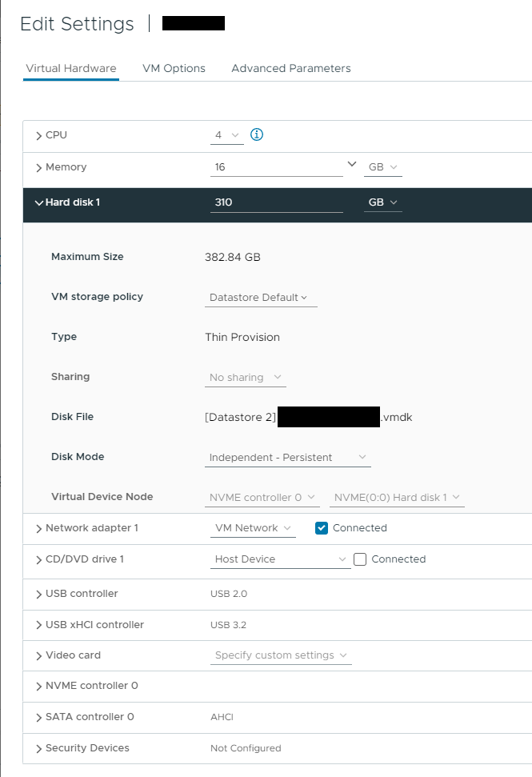Click the info icon next to CPU
This screenshot has height=777, width=532.
point(256,134)
